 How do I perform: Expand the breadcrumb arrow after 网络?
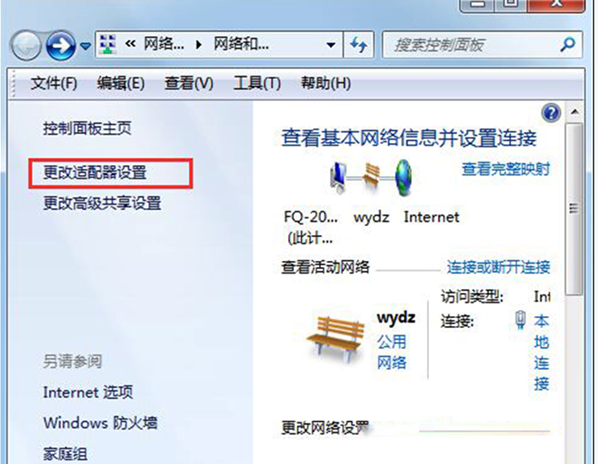tap(199, 45)
